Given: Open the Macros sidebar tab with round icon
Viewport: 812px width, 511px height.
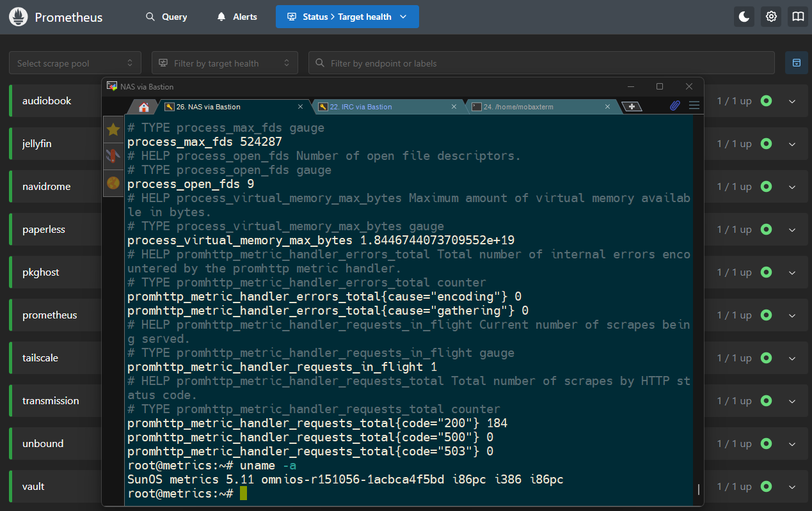Looking at the screenshot, I should pyautogui.click(x=113, y=183).
